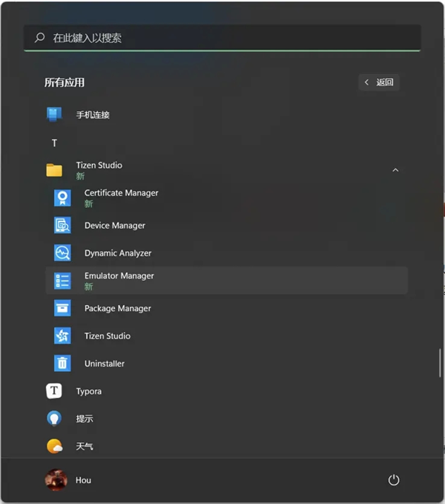Viewport: 445px width, 504px height.
Task: Launch the 天气 weather app icon
Action: tap(54, 446)
